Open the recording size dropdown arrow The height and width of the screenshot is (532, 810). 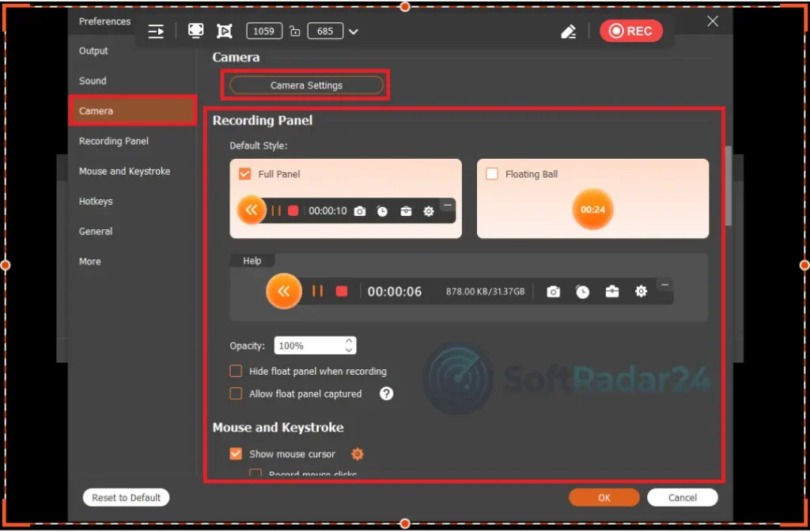[x=353, y=32]
